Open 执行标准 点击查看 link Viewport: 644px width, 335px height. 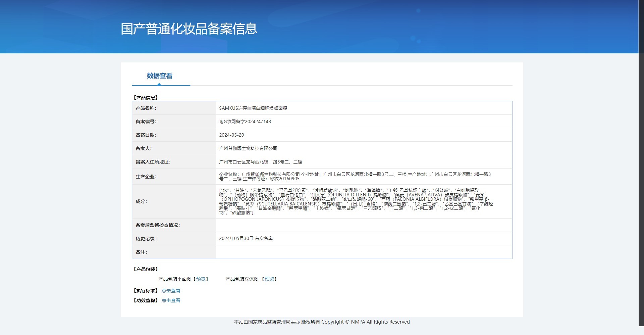point(171,291)
